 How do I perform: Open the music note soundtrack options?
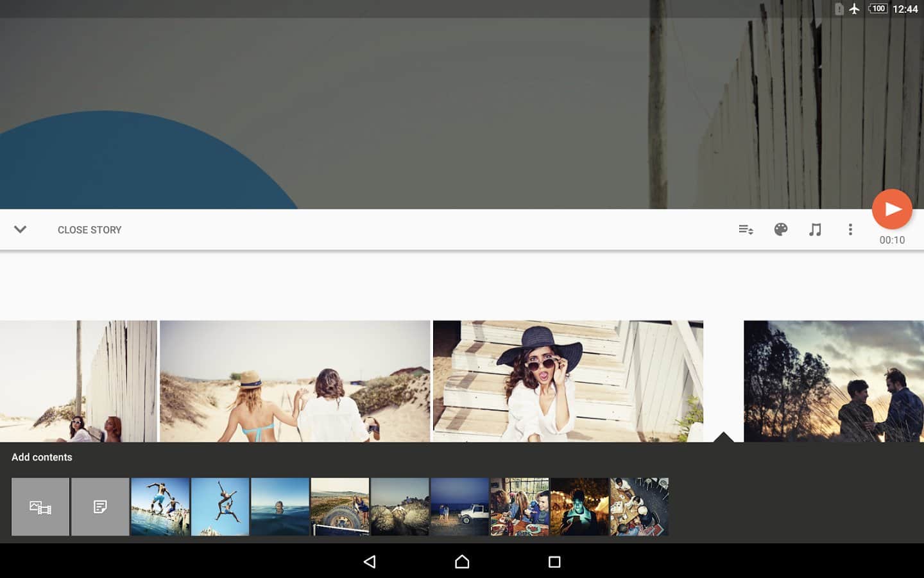click(815, 230)
